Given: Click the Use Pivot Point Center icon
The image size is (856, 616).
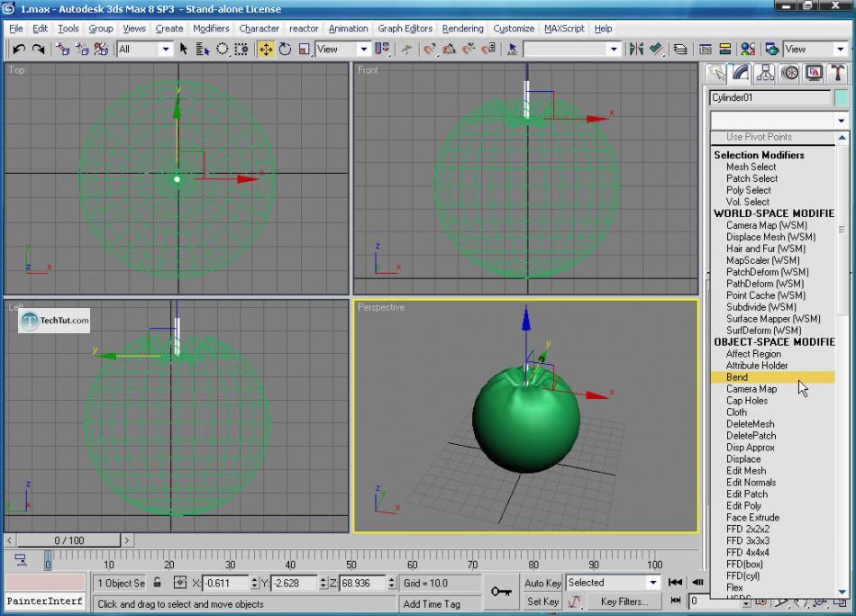Looking at the screenshot, I should tap(382, 50).
